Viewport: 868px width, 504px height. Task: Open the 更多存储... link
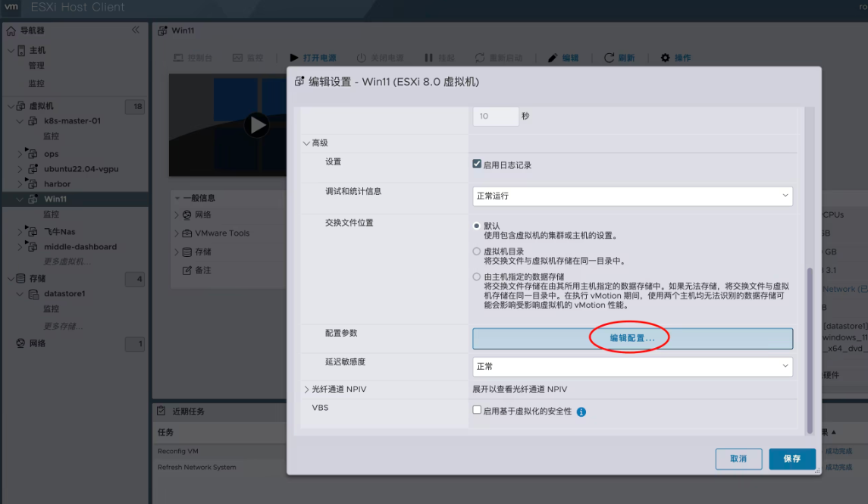(63, 327)
